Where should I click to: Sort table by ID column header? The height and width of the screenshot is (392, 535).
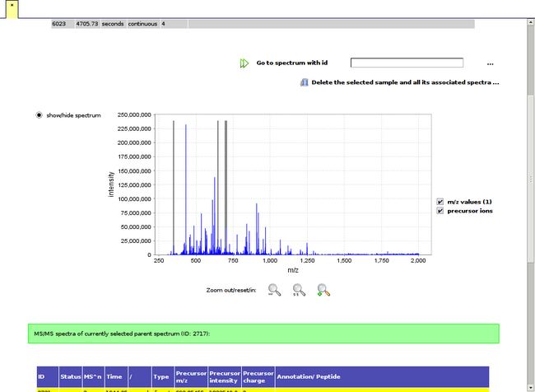coord(48,376)
